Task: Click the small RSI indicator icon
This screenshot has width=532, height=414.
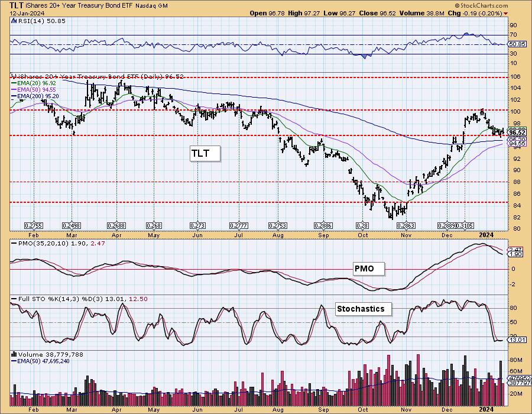Action: click(x=14, y=21)
